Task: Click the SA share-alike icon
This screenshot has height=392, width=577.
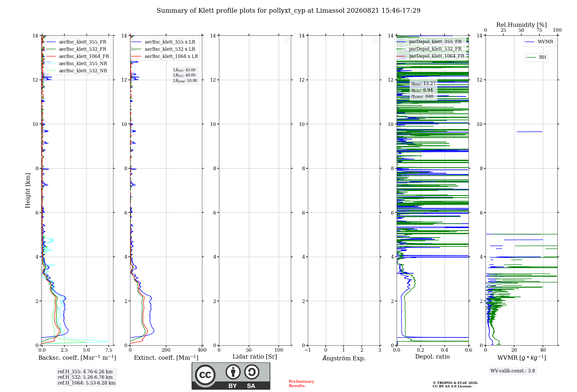Action: click(x=252, y=372)
